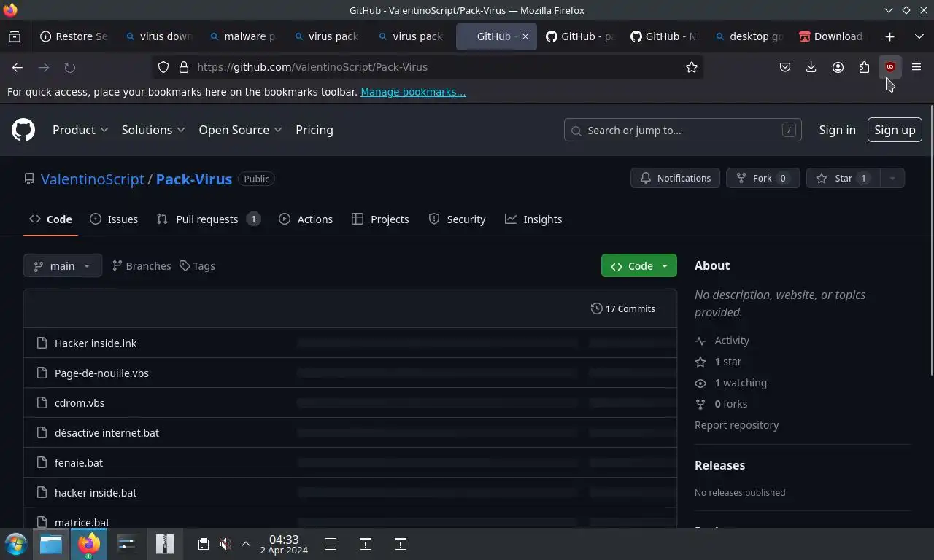Click the Report repository link

[736, 424]
